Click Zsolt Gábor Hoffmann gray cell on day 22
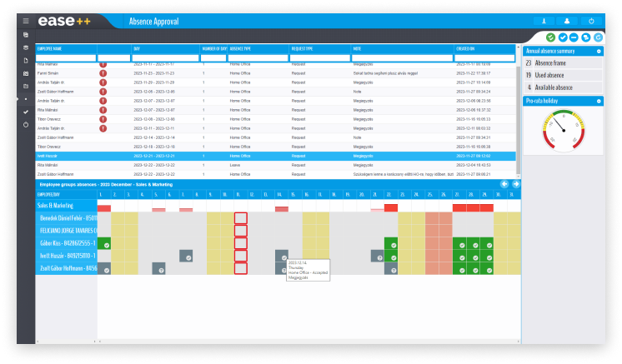Image resolution: width=622 pixels, height=364 pixels. coord(391,268)
